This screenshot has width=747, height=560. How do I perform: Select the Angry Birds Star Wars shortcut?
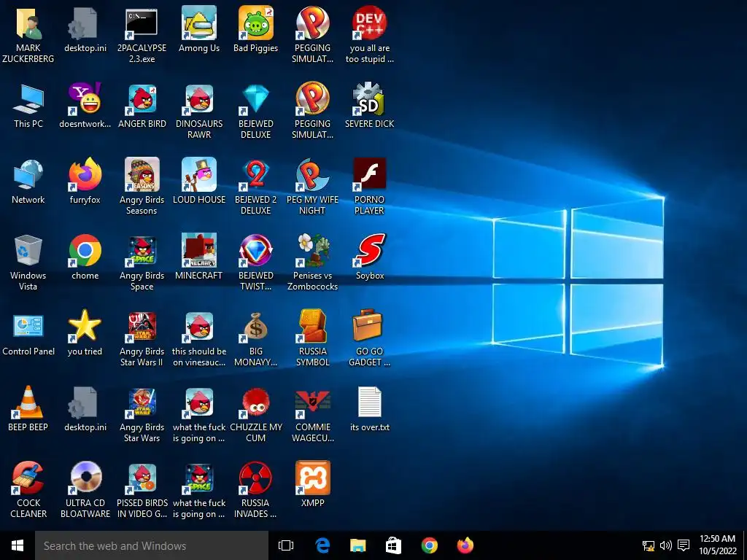click(142, 402)
